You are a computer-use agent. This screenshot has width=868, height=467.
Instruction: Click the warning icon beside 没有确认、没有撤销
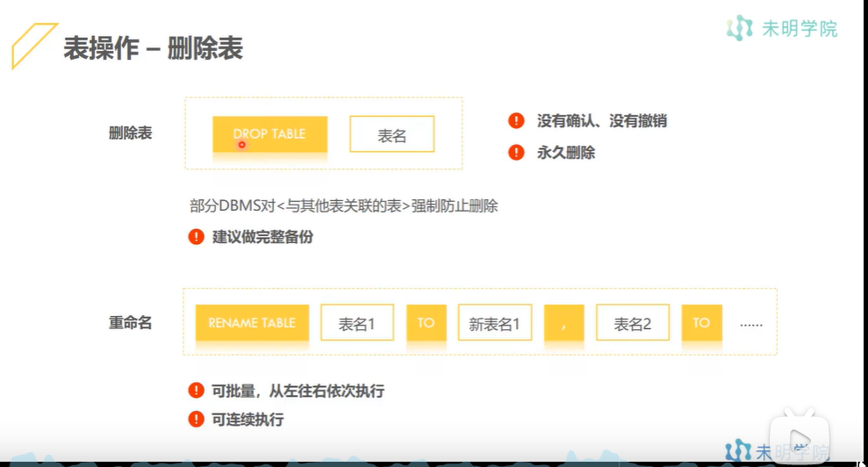point(516,120)
